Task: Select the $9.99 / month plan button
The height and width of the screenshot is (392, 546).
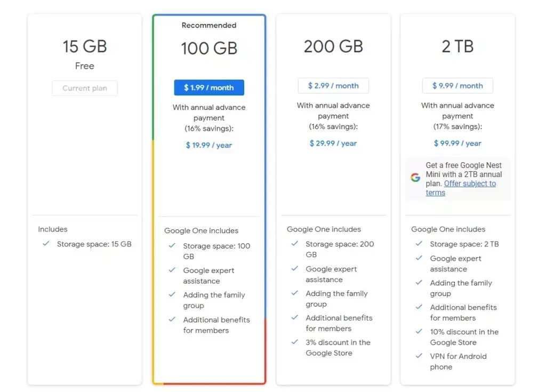Action: coord(457,85)
